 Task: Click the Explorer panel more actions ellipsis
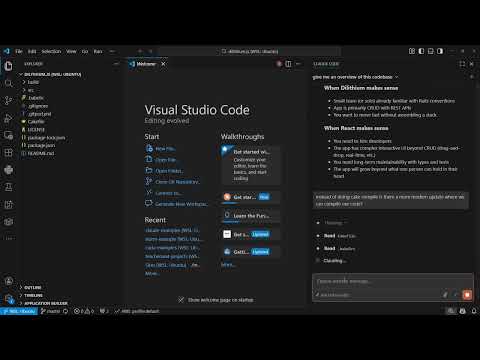(x=116, y=64)
